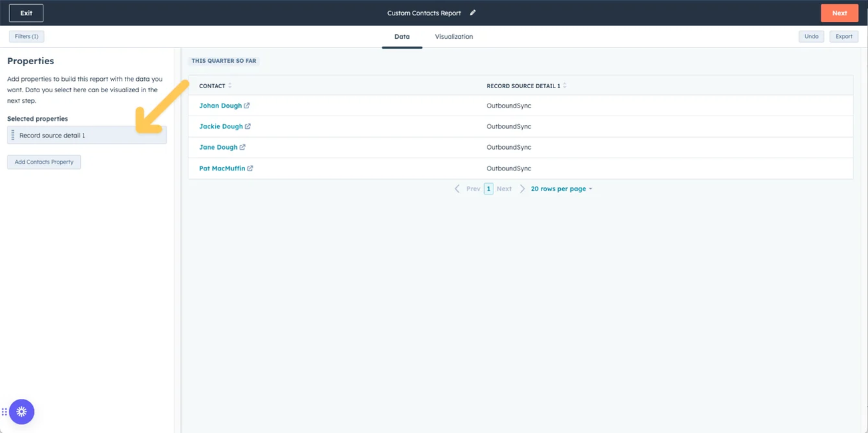Screen dimensions: 868x433
Task: Click the sparkle AI assistant icon
Action: [21, 412]
